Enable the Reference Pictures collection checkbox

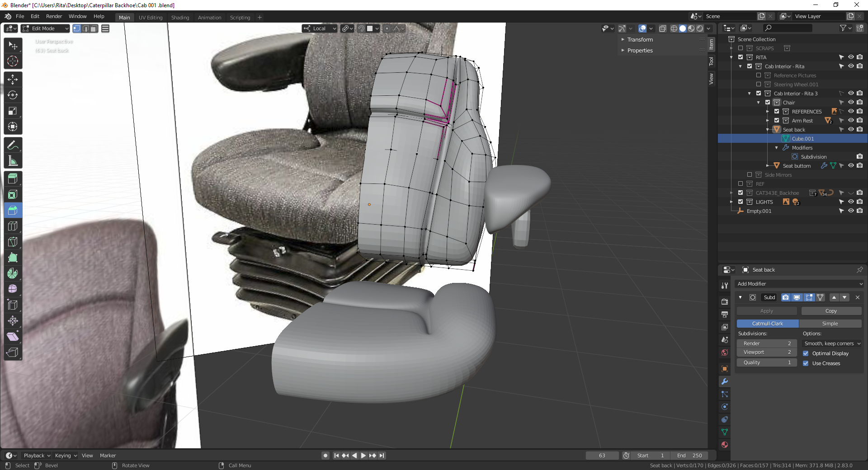click(x=759, y=75)
